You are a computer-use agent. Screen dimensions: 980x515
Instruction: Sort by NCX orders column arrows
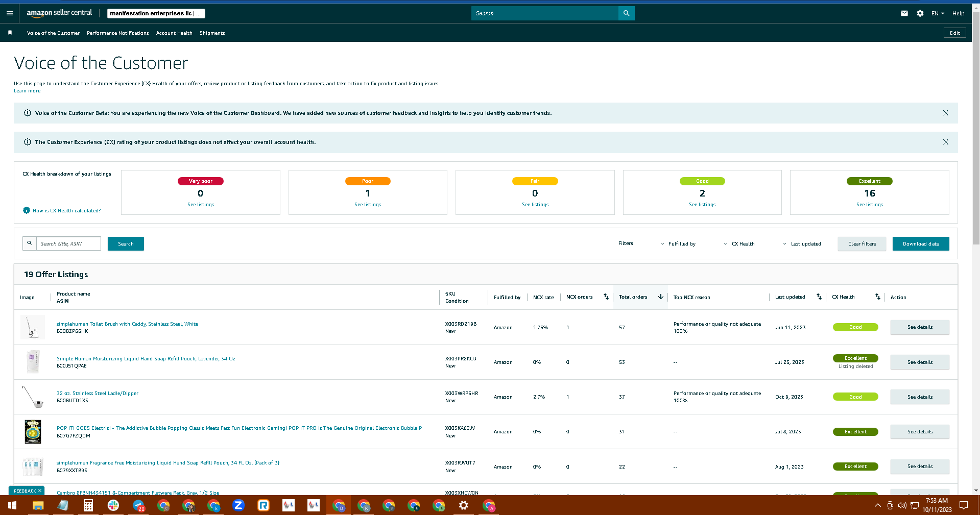click(606, 297)
